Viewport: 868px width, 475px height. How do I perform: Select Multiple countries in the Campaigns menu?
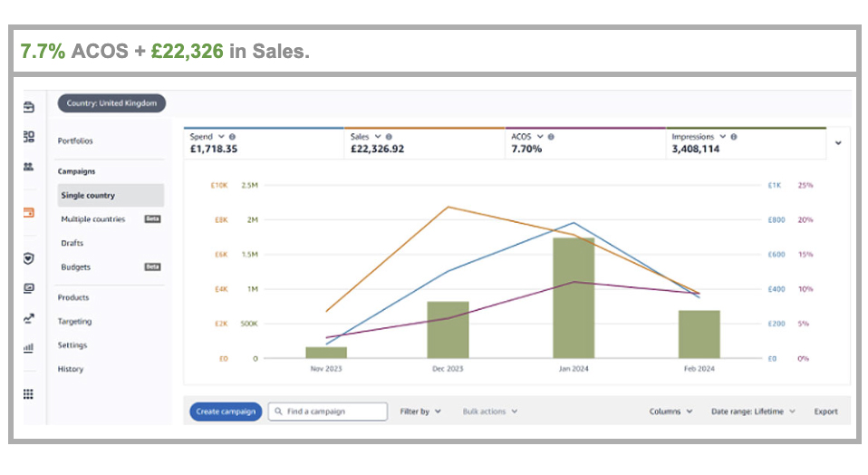[x=93, y=219]
